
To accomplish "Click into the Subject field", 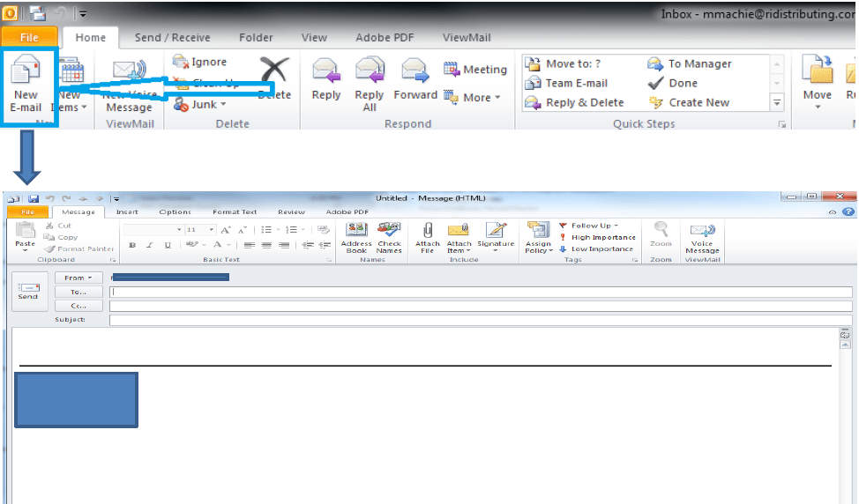I will [x=481, y=320].
